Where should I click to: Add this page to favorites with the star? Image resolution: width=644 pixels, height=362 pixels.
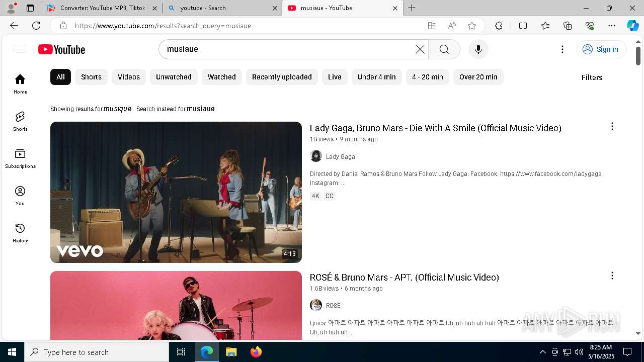pyautogui.click(x=472, y=26)
